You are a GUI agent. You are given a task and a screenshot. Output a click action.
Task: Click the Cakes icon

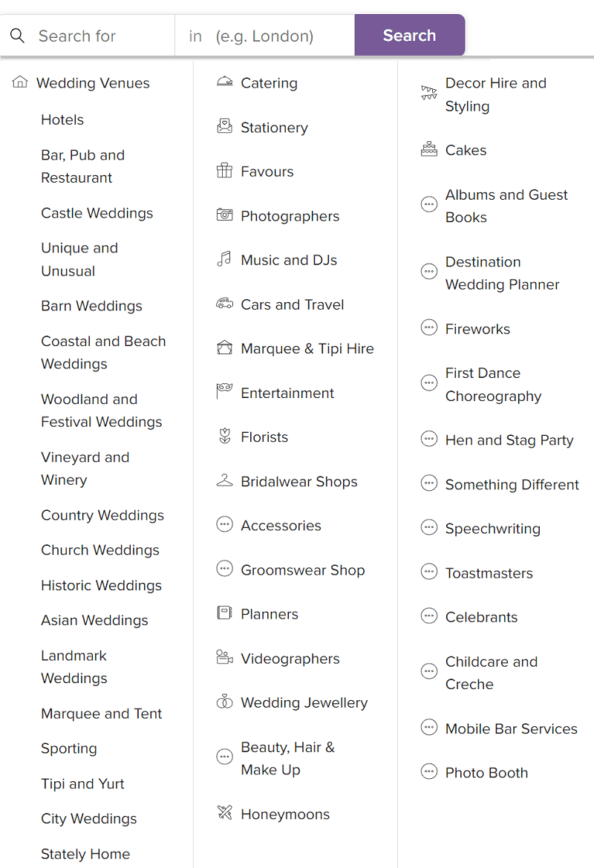(429, 149)
